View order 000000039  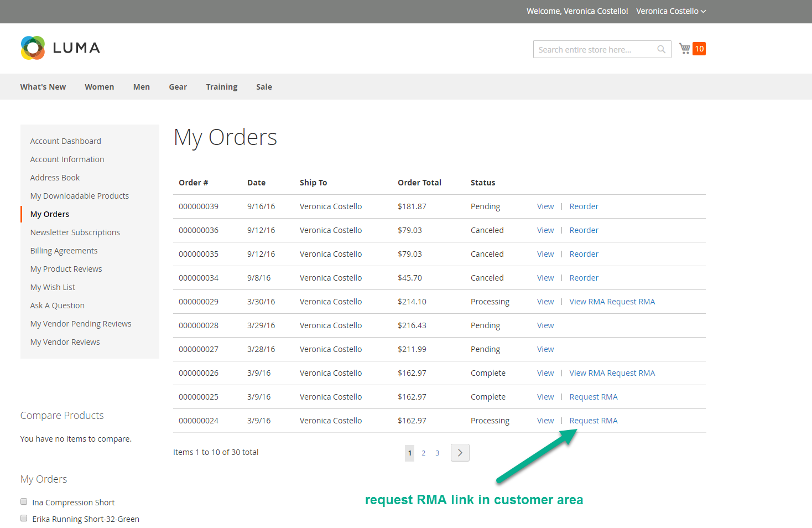pos(545,206)
